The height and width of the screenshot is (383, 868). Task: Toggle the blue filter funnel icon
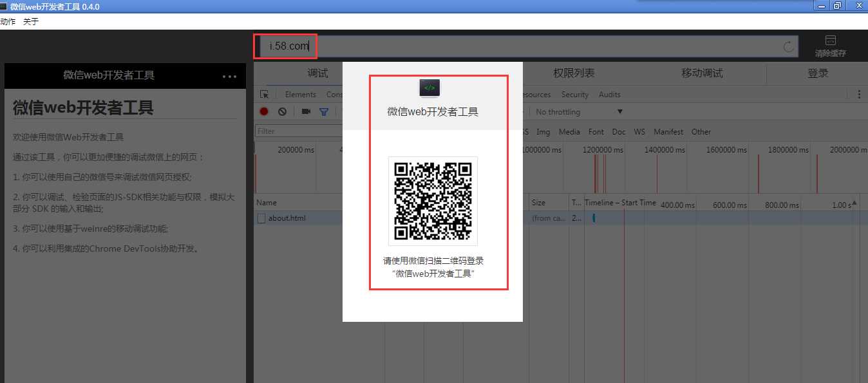[324, 111]
